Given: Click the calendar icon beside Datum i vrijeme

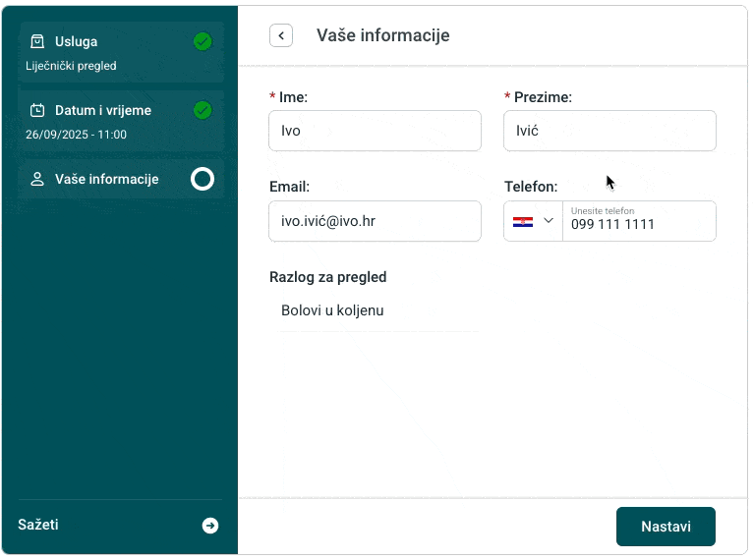Looking at the screenshot, I should click(37, 110).
